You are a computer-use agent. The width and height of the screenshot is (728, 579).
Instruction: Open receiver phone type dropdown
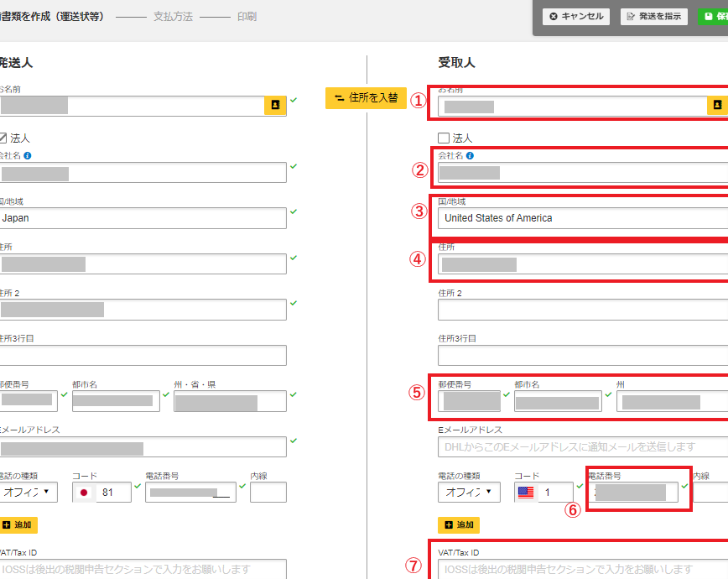[x=469, y=492]
